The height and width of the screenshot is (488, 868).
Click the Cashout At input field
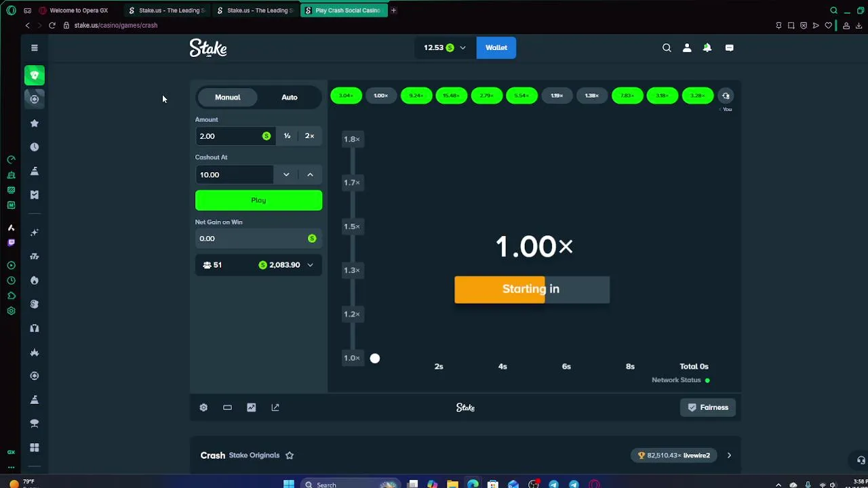coord(235,175)
